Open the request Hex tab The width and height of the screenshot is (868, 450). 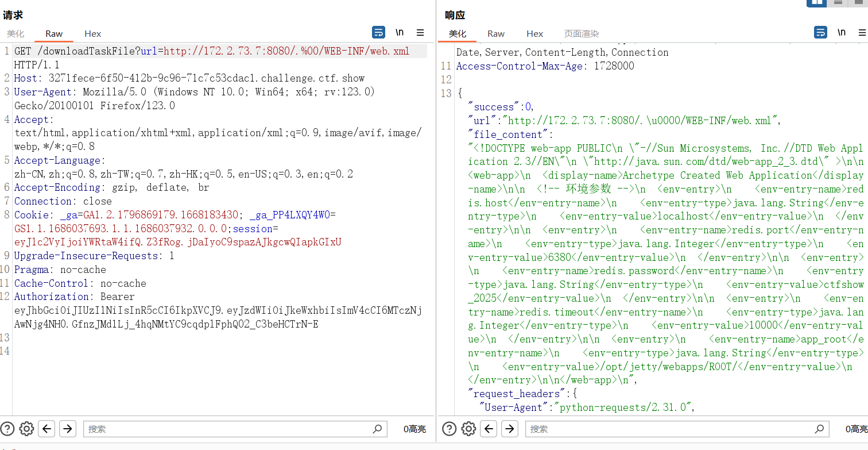pos(92,34)
